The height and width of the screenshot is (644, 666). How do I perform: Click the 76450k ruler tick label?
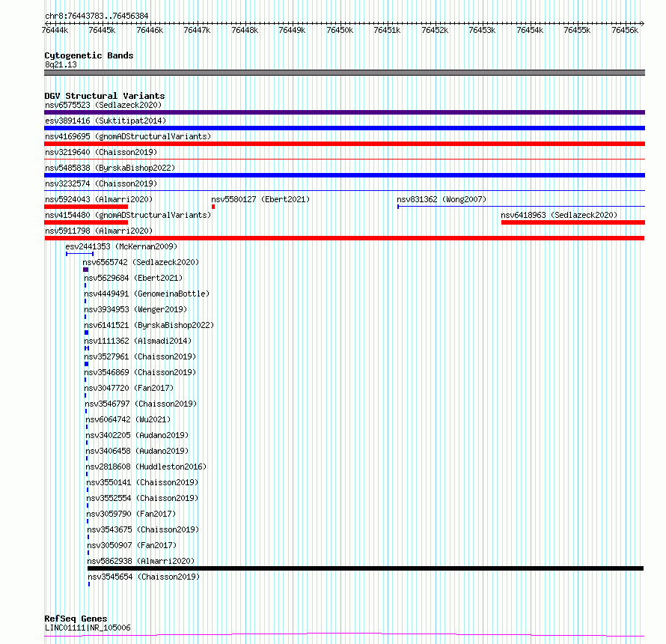pyautogui.click(x=340, y=30)
